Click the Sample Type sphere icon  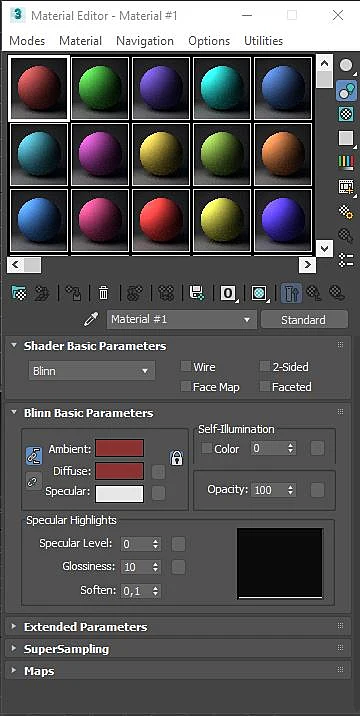click(x=346, y=65)
